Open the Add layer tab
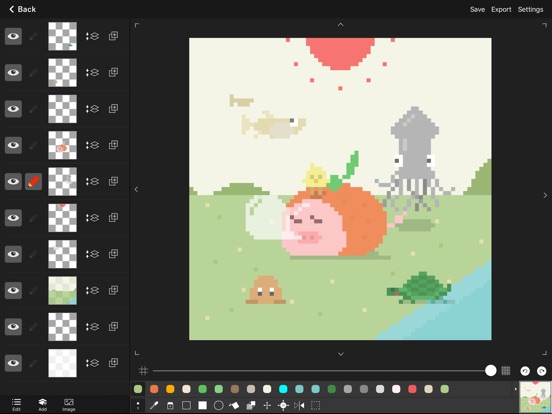This screenshot has height=414, width=552. 43,404
